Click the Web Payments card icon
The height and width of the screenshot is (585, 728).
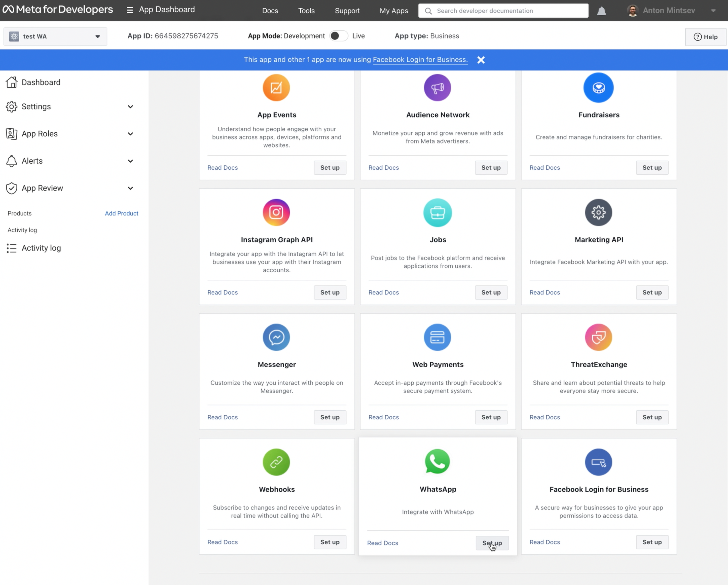point(437,337)
